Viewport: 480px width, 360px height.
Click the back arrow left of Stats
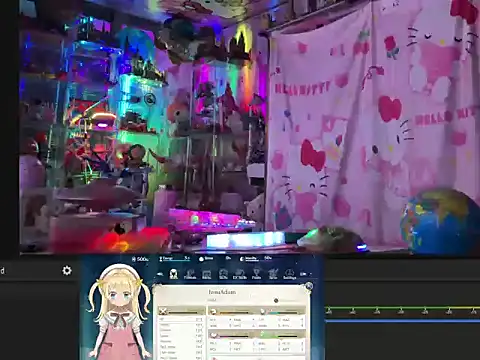160,274
